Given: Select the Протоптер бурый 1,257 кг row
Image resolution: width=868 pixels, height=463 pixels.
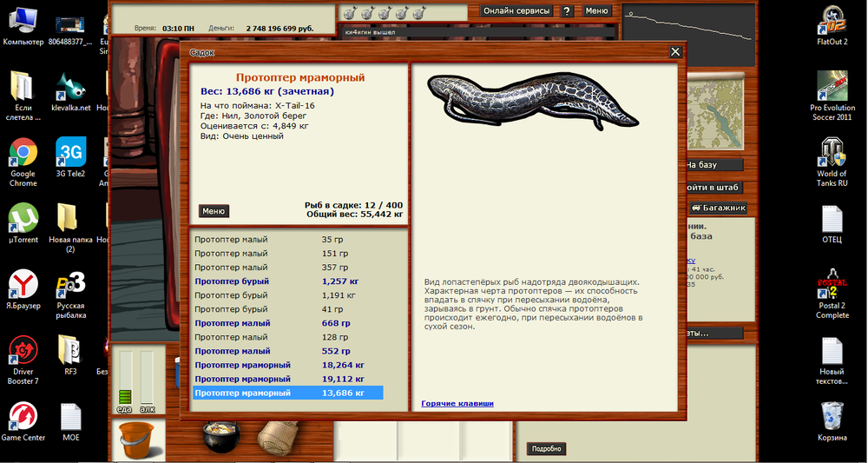Looking at the screenshot, I should click(x=286, y=281).
